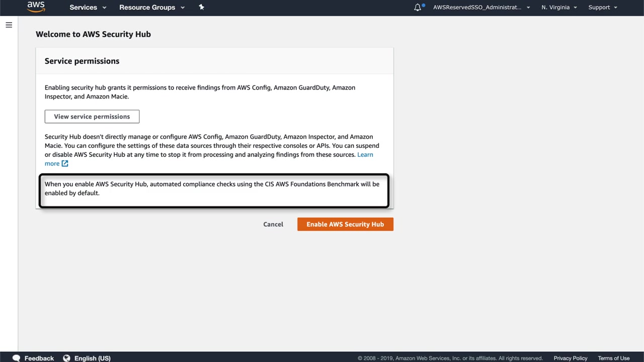
Task: Click the Feedback speech bubble icon
Action: point(16,358)
